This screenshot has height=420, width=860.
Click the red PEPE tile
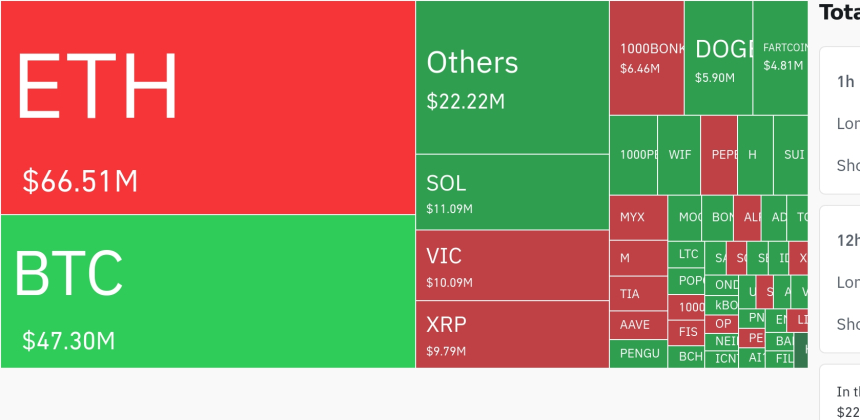[719, 155]
